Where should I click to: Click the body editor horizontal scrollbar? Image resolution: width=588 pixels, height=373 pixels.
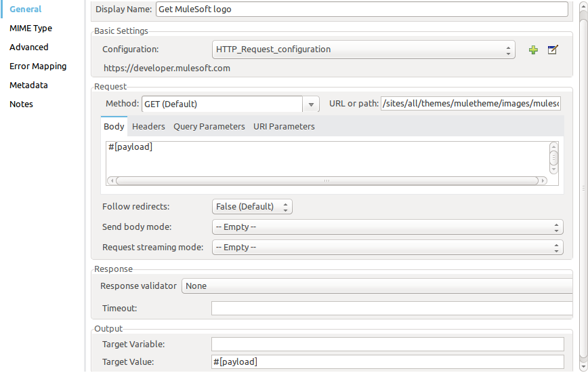[327, 181]
